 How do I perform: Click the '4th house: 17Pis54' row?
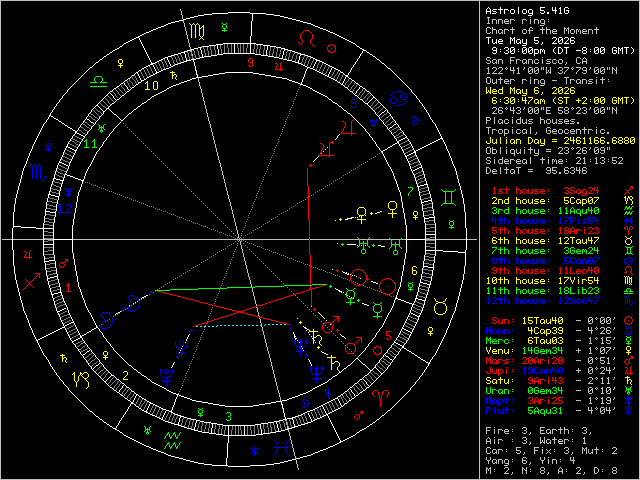(562, 221)
